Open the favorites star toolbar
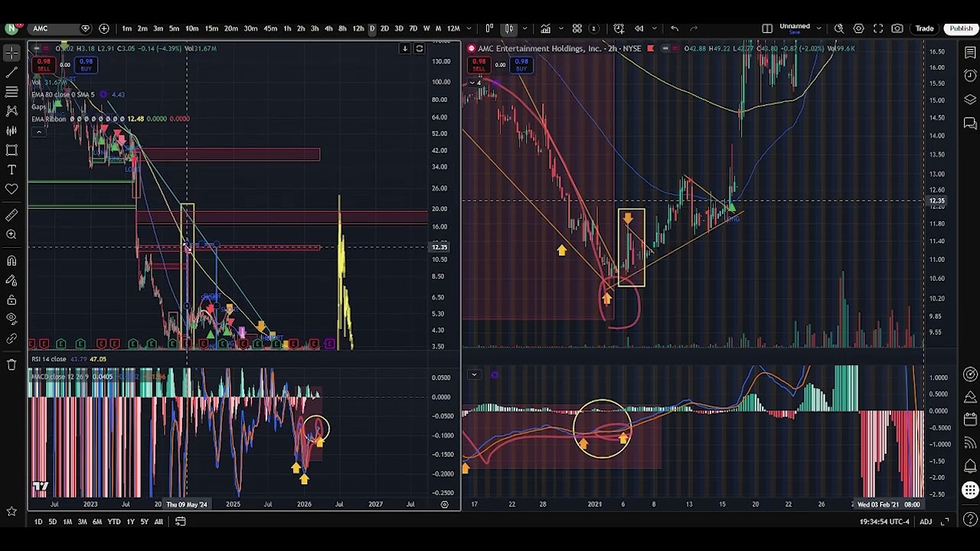Viewport: 980px width, 551px height. pyautogui.click(x=11, y=511)
